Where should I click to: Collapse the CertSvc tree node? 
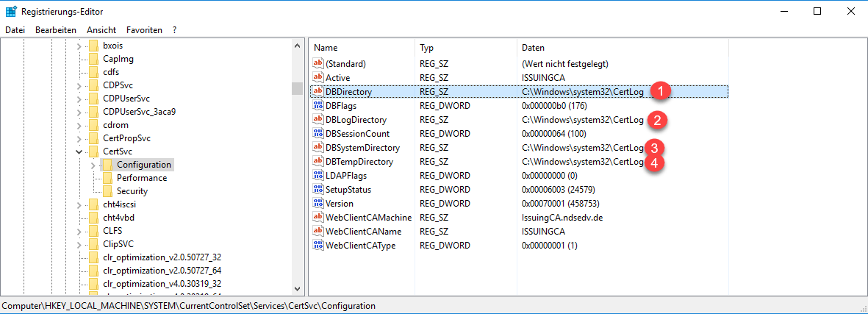(79, 151)
